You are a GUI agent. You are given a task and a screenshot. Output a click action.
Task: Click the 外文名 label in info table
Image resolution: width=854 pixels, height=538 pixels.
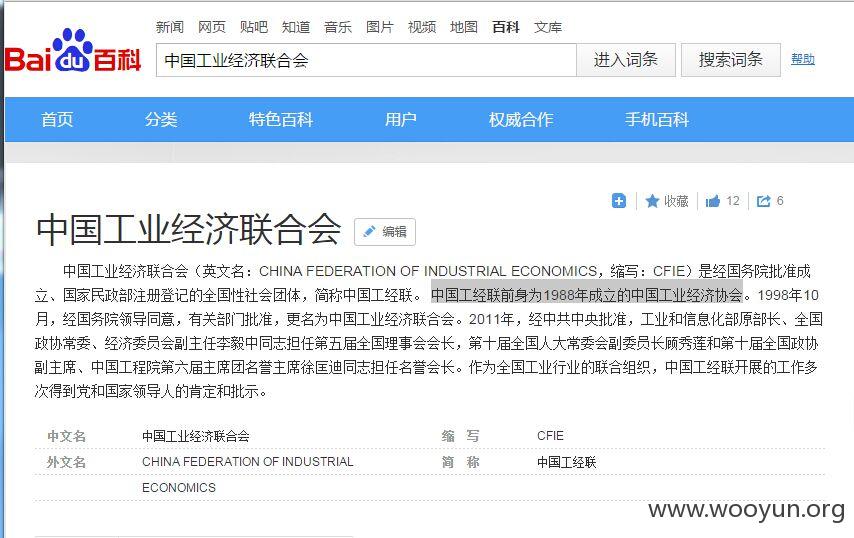click(66, 462)
